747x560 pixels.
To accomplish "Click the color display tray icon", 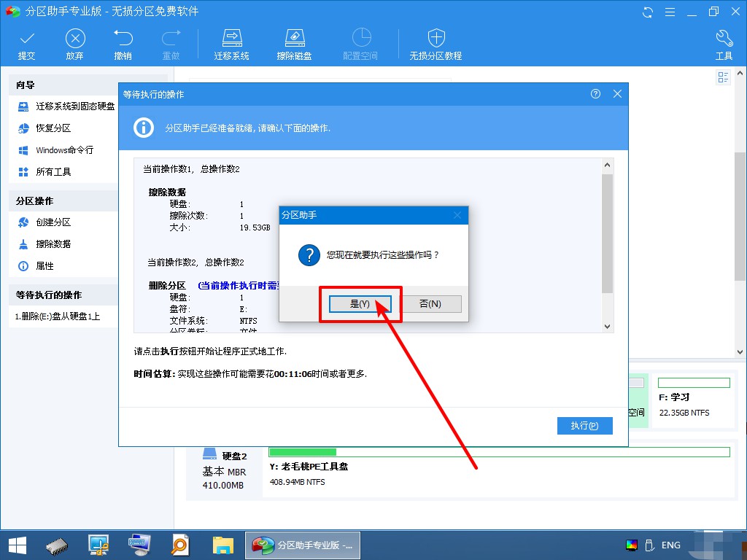I will pos(632,545).
